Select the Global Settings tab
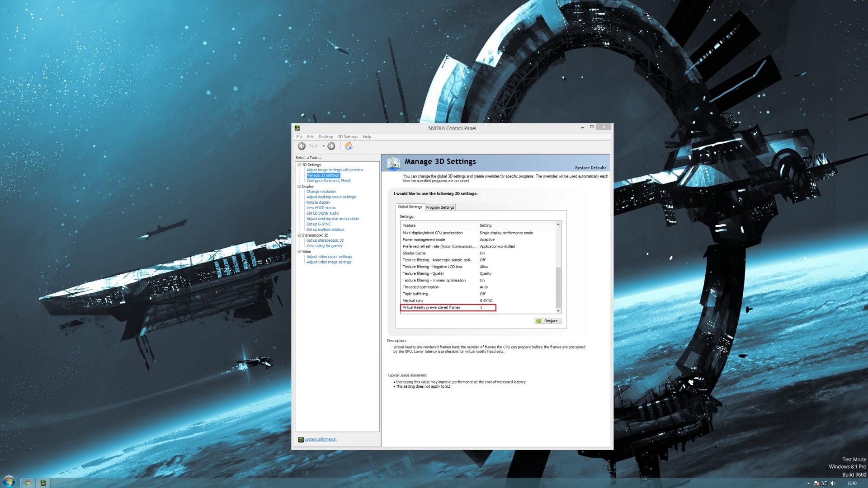 tap(410, 207)
